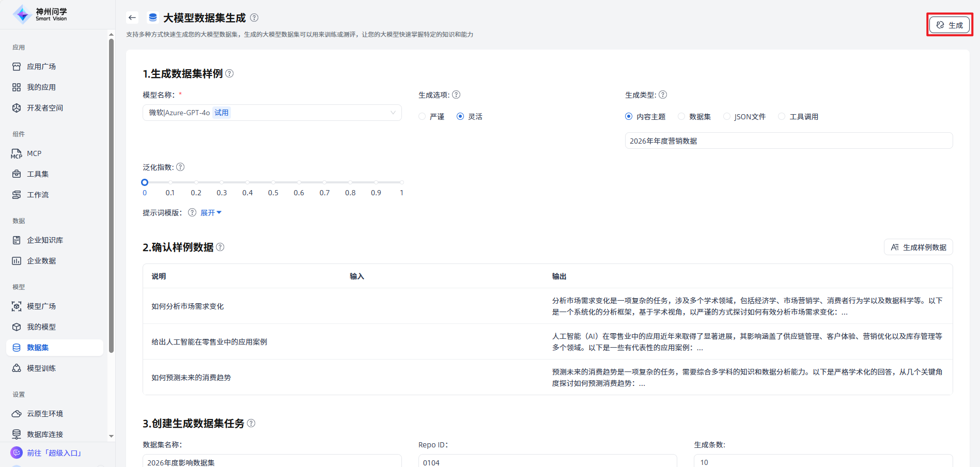Image resolution: width=980 pixels, height=467 pixels.
Task: Click help icon next to 泛化指数
Action: pos(180,167)
